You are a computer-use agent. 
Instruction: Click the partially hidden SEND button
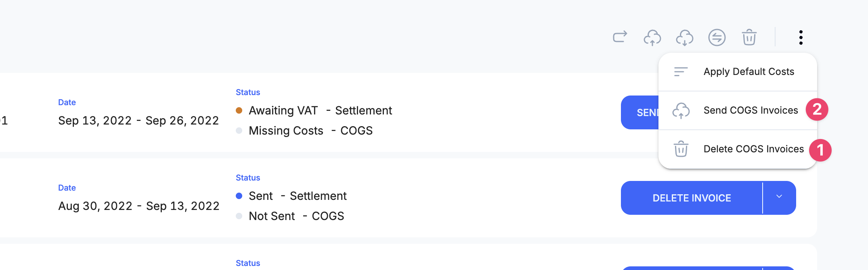[x=640, y=112]
